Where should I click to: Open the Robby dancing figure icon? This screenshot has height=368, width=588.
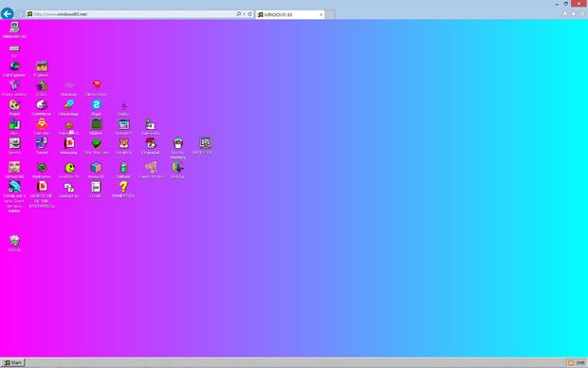123,109
